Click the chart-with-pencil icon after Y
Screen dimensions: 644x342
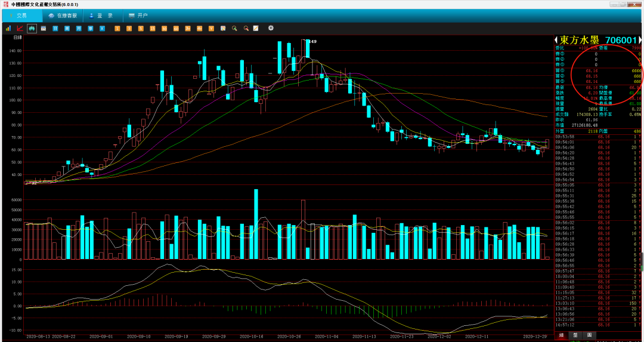pyautogui.click(x=223, y=29)
